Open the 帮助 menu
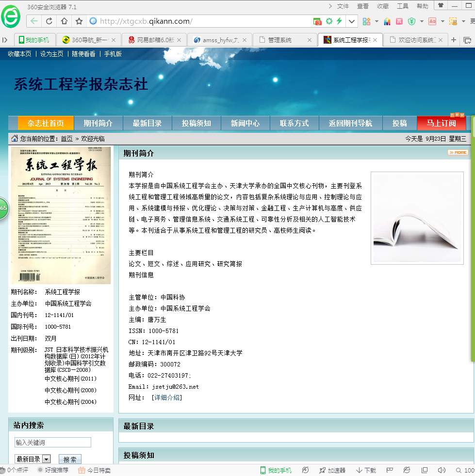Image resolution: width=475 pixels, height=476 pixels. pyautogui.click(x=423, y=6)
